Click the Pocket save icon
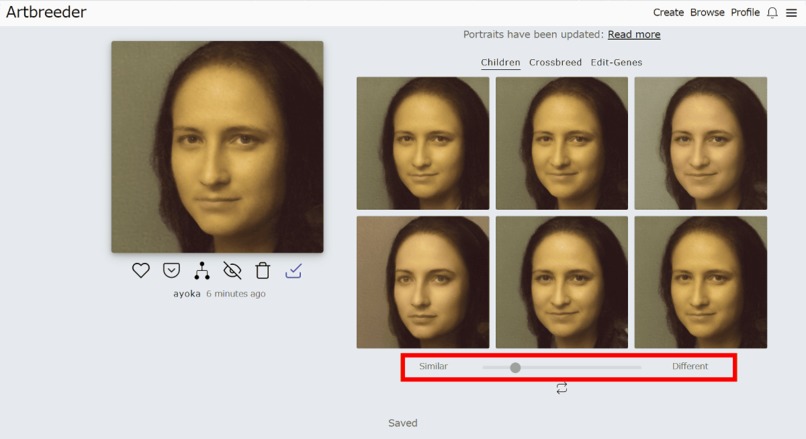Viewport: 806px width, 439px height. click(171, 270)
